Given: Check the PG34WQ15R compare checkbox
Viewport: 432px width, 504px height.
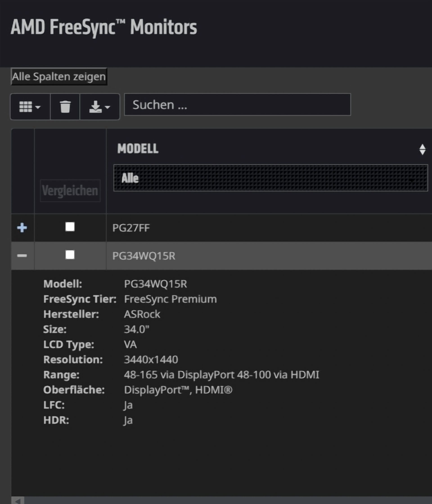Looking at the screenshot, I should pos(70,255).
